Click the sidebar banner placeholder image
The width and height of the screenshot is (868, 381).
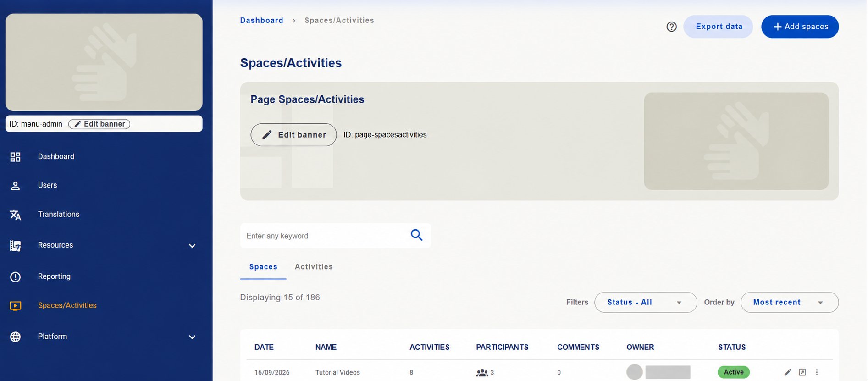(x=104, y=62)
